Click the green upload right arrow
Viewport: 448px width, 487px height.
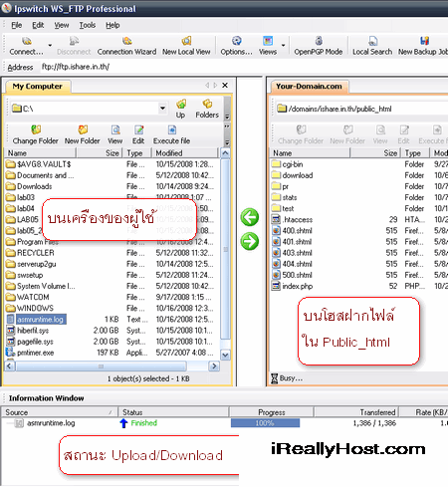coord(250,241)
